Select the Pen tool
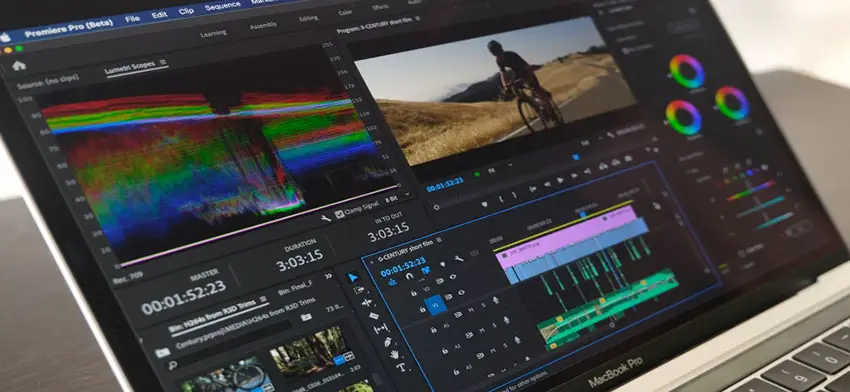The width and height of the screenshot is (850, 392). [x=388, y=342]
